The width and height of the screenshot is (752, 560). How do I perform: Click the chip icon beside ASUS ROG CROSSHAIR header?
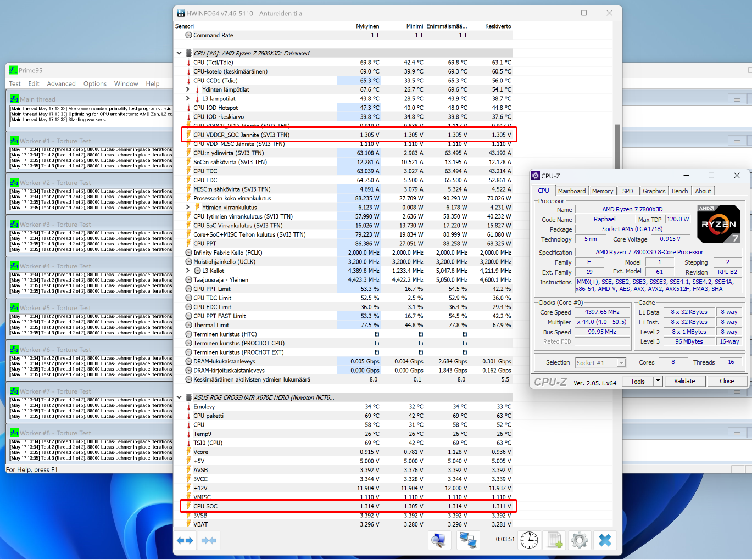[188, 397]
